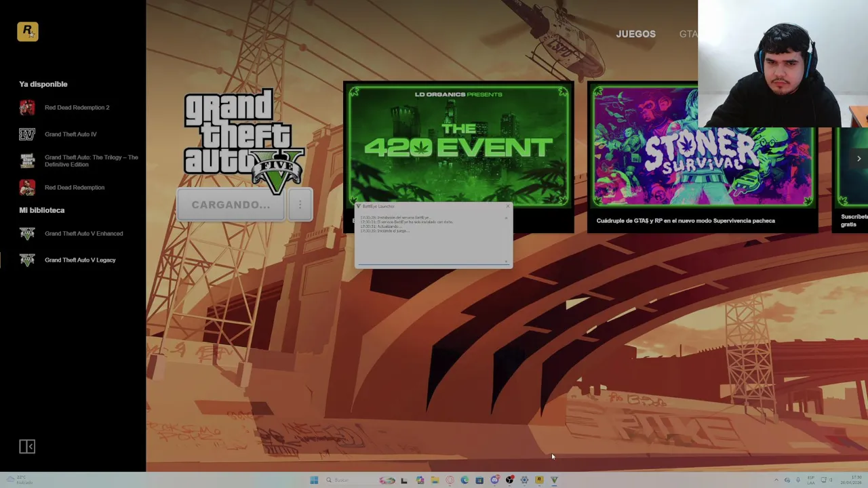Select Grand Theft Auto V Enhanced text
This screenshot has width=868, height=488.
click(x=83, y=233)
